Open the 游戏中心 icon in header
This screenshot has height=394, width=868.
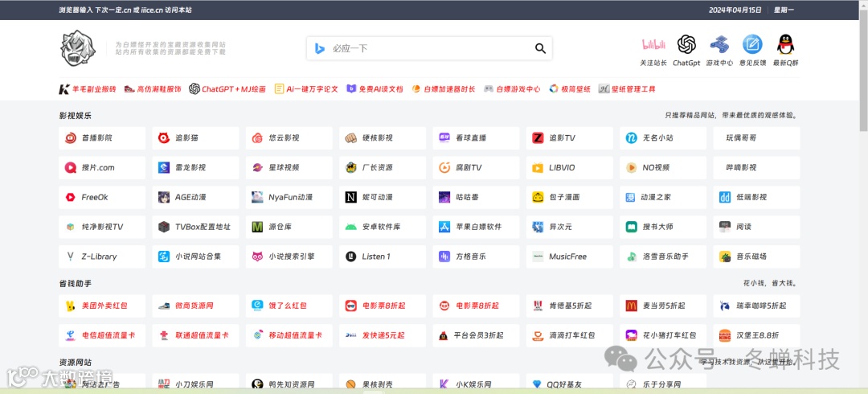tap(719, 44)
